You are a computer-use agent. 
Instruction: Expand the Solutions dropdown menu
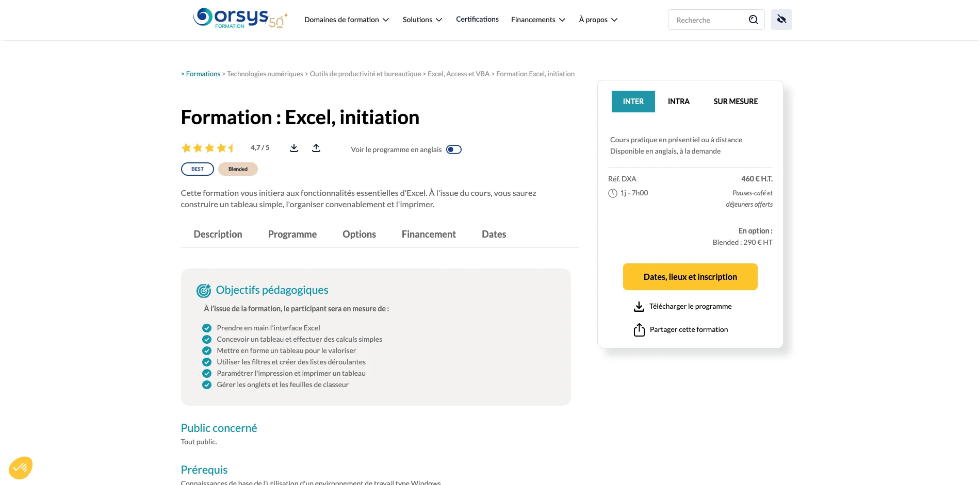pyautogui.click(x=422, y=20)
